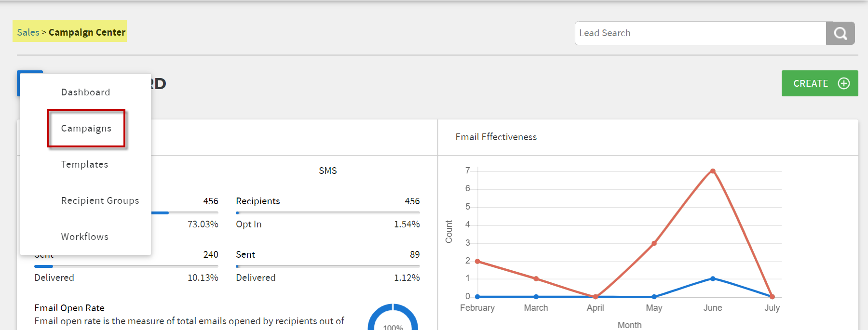Open Campaigns from the menu
868x330 pixels.
tap(86, 128)
